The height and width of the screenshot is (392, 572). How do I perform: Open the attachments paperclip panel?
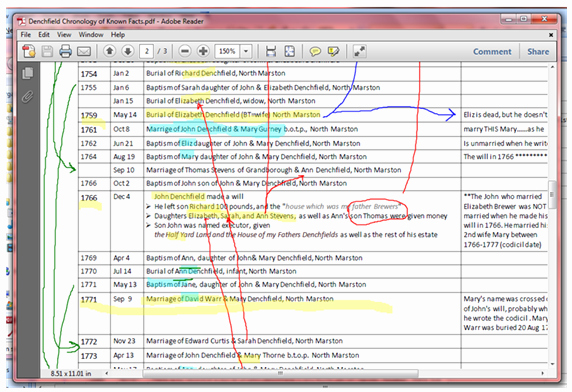click(27, 97)
